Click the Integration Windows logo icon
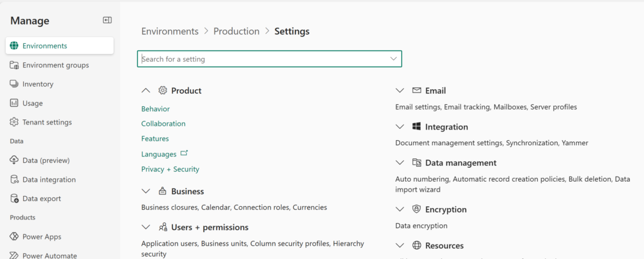 tap(416, 127)
